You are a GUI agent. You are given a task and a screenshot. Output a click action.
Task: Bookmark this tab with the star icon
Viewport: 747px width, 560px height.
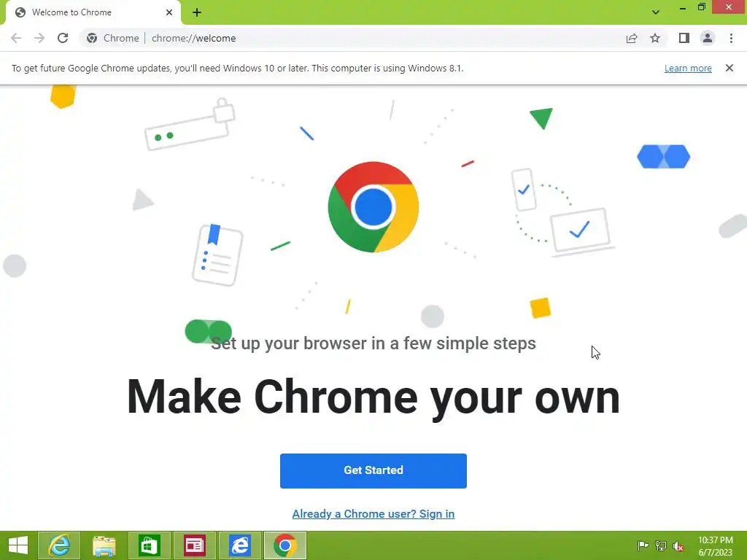[655, 38]
